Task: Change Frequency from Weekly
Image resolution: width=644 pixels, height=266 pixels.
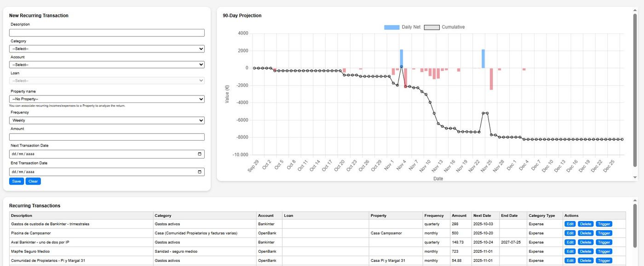Action: tap(107, 120)
